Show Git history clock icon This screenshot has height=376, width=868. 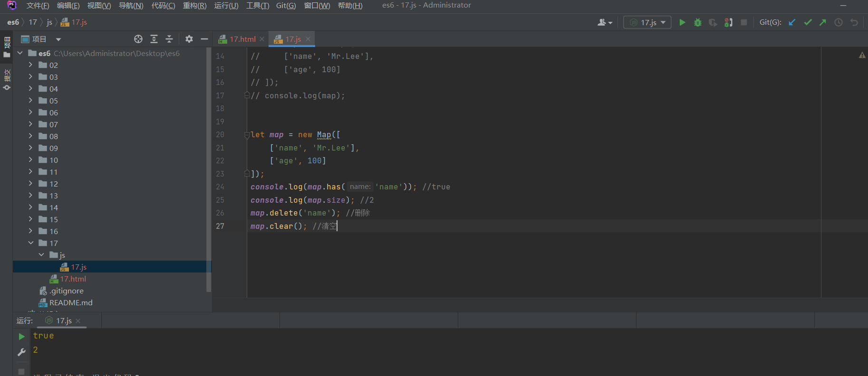(839, 22)
